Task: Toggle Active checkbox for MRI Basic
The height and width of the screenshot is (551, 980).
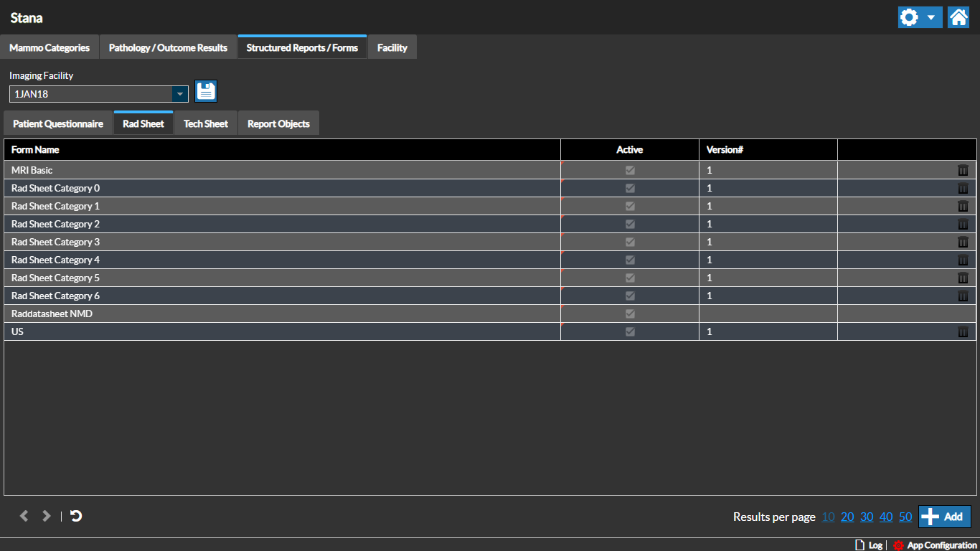Action: click(630, 170)
